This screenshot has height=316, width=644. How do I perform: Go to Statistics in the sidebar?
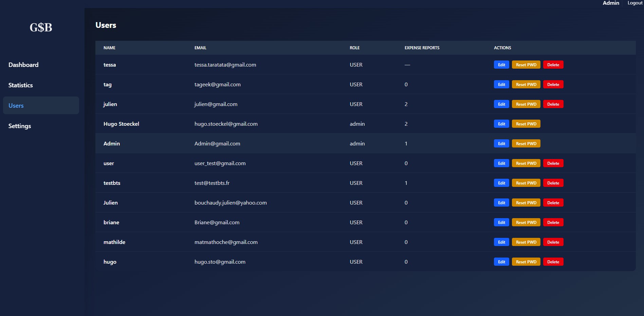point(21,85)
